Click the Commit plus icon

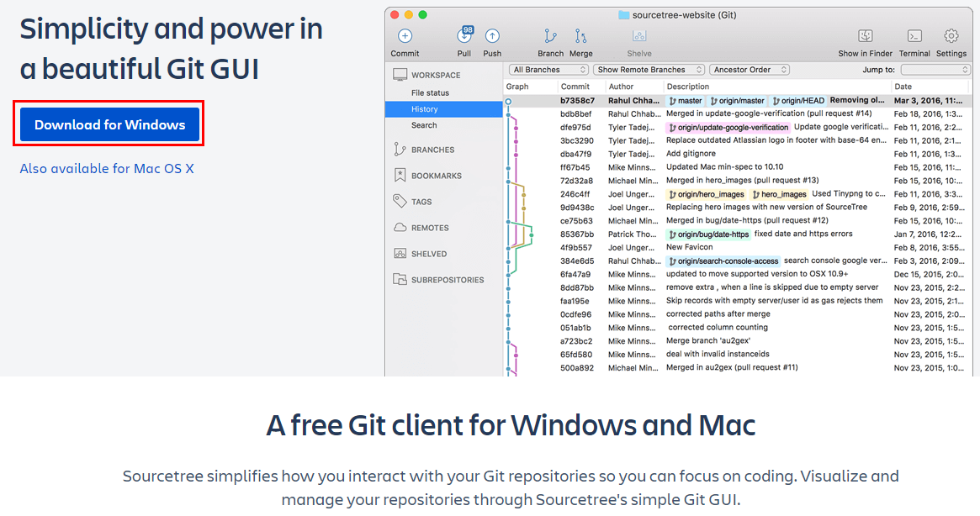click(x=405, y=36)
